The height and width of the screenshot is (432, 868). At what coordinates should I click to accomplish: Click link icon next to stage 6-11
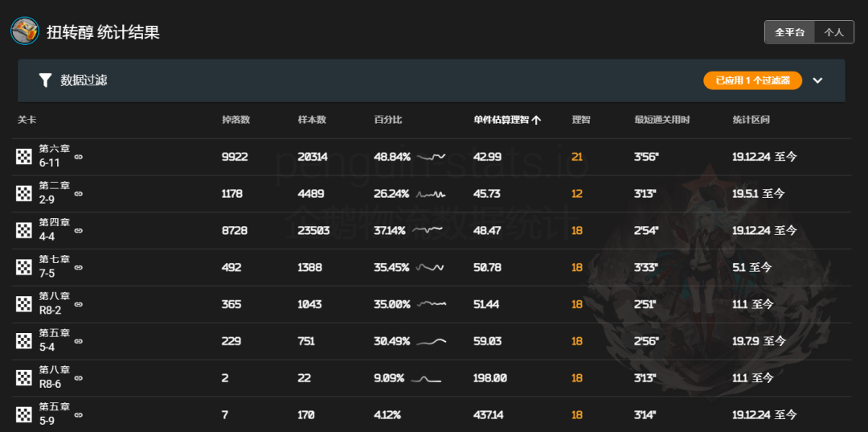click(79, 157)
